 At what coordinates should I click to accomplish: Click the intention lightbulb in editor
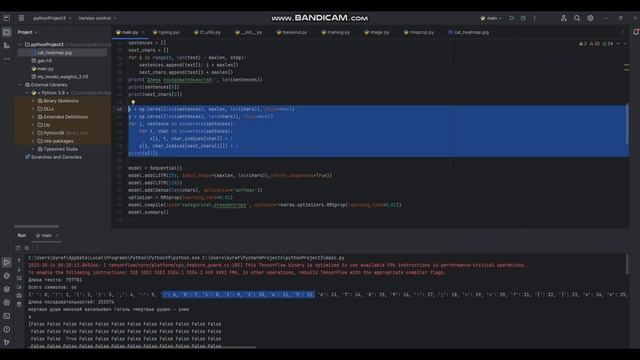click(x=133, y=102)
